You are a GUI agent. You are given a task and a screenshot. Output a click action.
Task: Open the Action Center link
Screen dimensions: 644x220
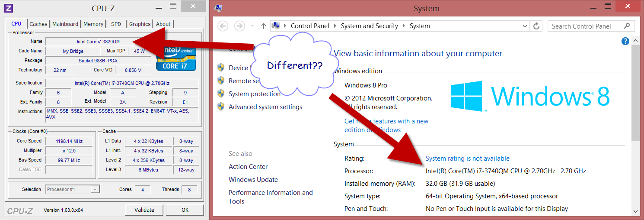coord(248,167)
